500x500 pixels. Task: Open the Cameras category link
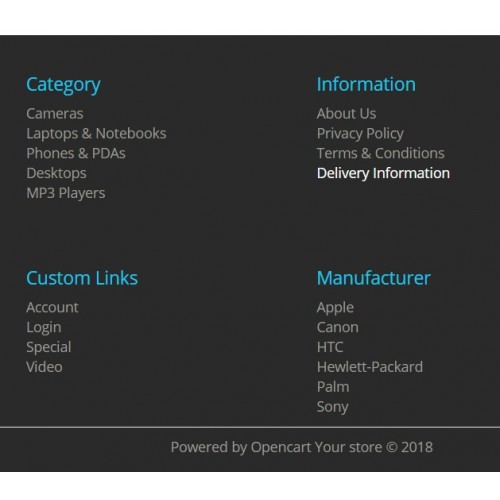[55, 114]
